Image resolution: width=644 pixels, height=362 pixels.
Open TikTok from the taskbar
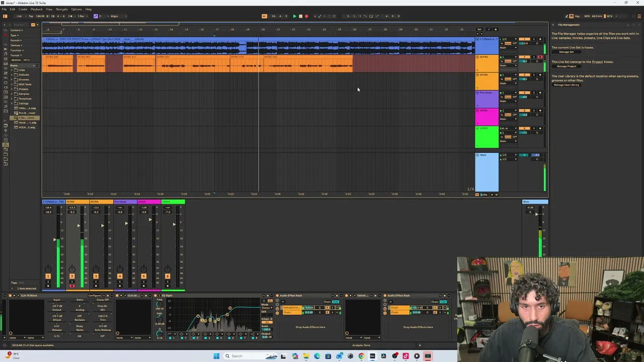click(406, 356)
